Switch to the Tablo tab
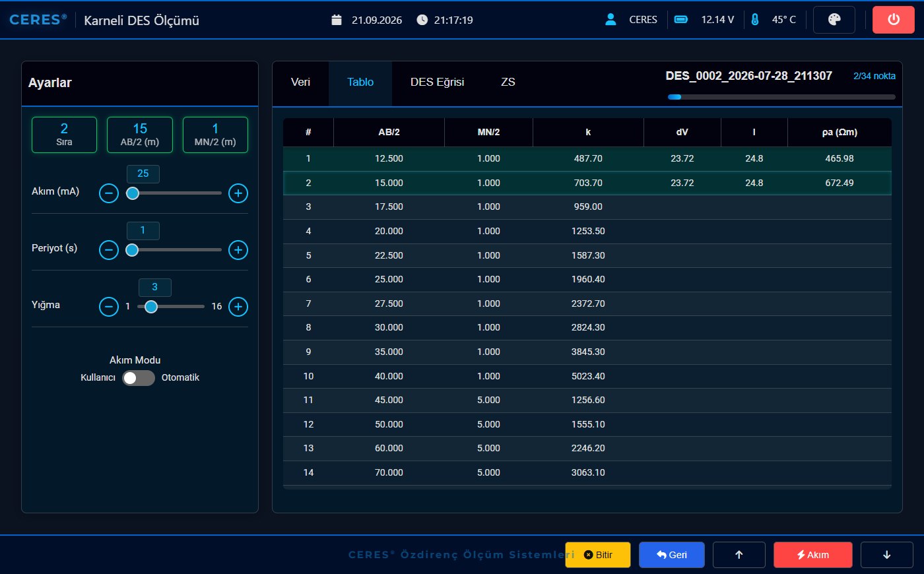Viewport: 924px width, 574px height. [360, 82]
